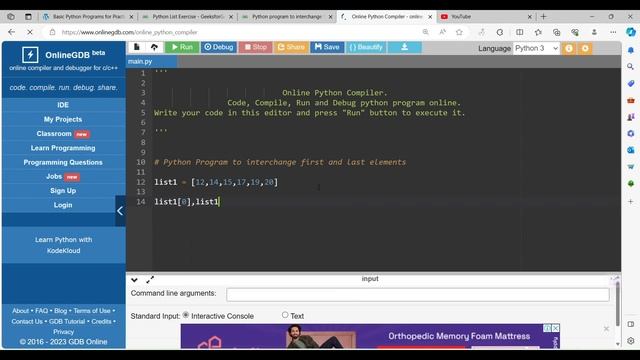Screen dimensions: 640x360
Task: Beautify the code formatting
Action: [366, 47]
